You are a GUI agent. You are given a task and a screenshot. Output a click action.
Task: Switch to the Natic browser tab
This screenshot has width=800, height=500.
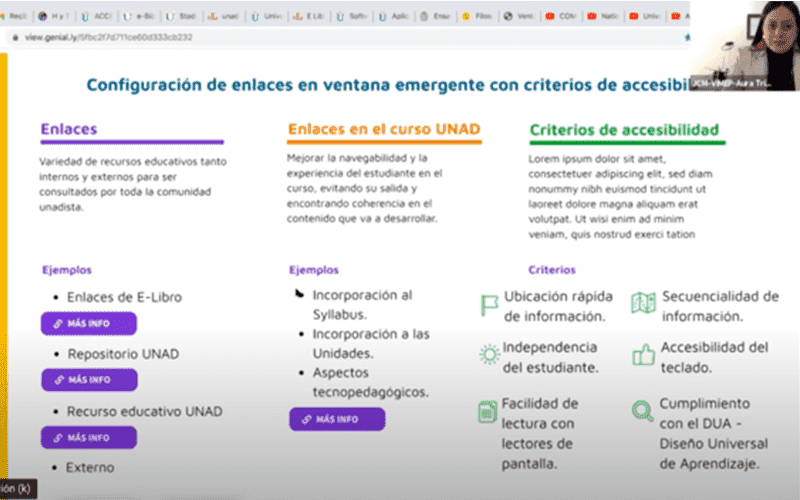click(x=604, y=16)
